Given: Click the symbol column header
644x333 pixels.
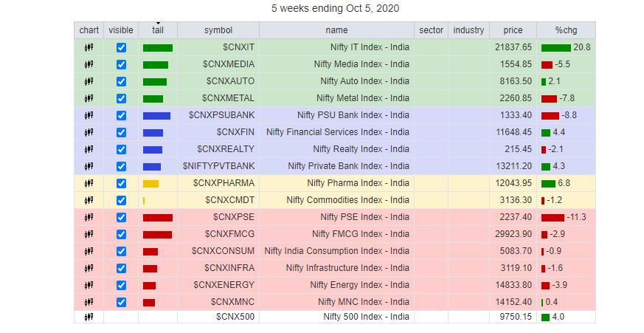Looking at the screenshot, I should click(218, 30).
